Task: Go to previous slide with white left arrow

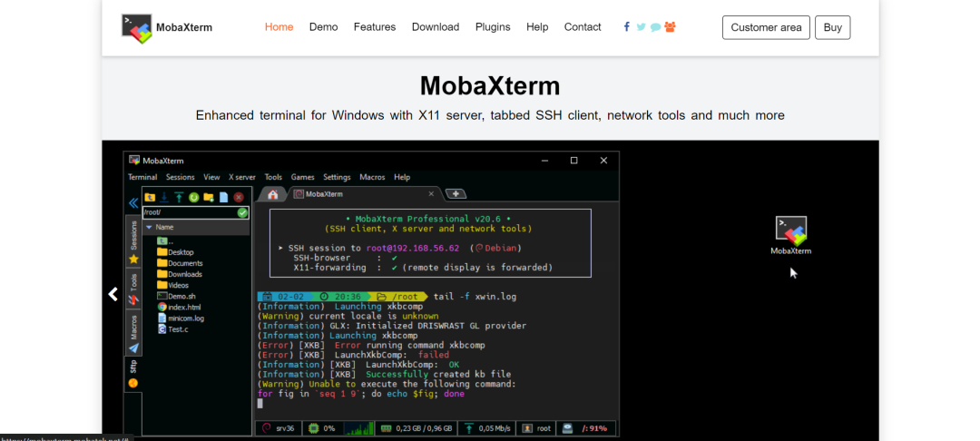Action: [113, 294]
